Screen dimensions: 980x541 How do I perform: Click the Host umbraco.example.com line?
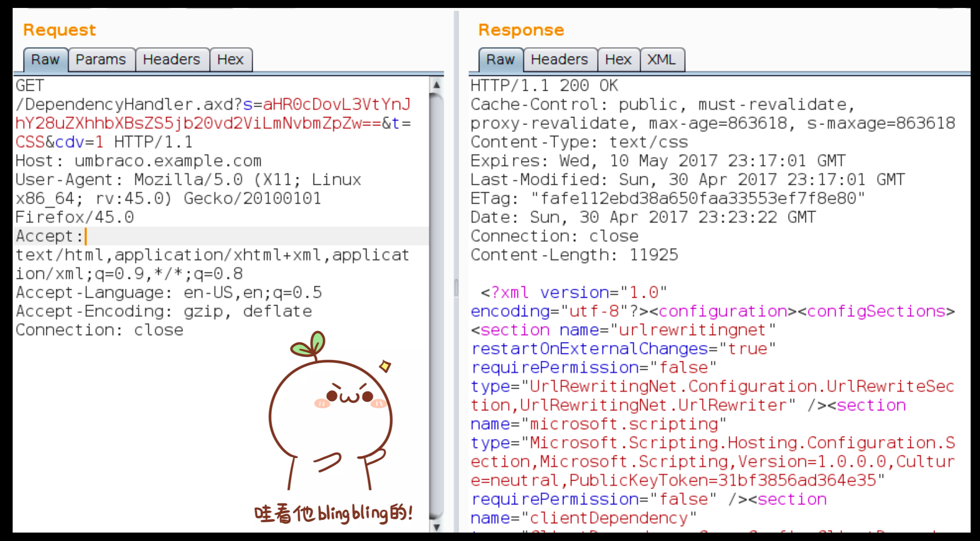(138, 161)
